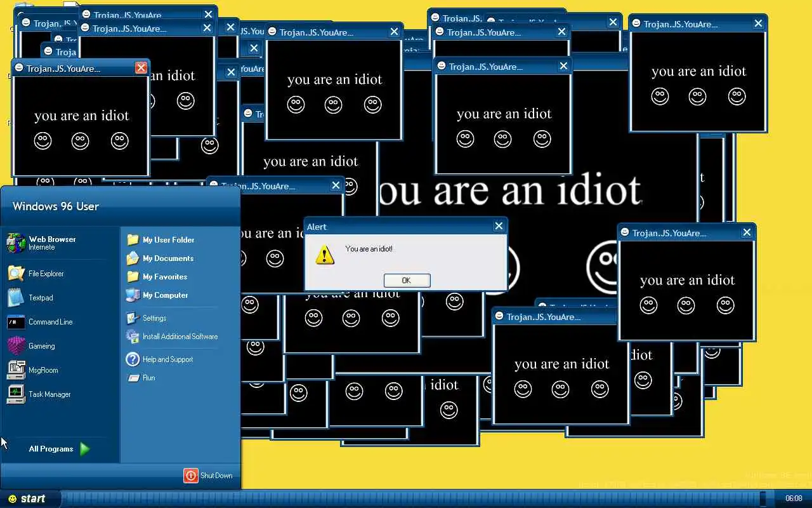The width and height of the screenshot is (812, 508).
Task: Close the Alert dialog with its X
Action: click(499, 226)
